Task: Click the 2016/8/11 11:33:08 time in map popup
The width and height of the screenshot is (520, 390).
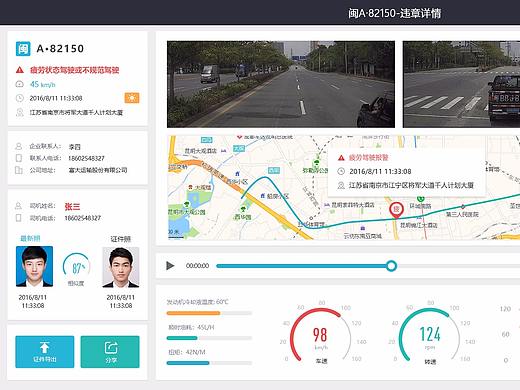Action: (x=380, y=171)
